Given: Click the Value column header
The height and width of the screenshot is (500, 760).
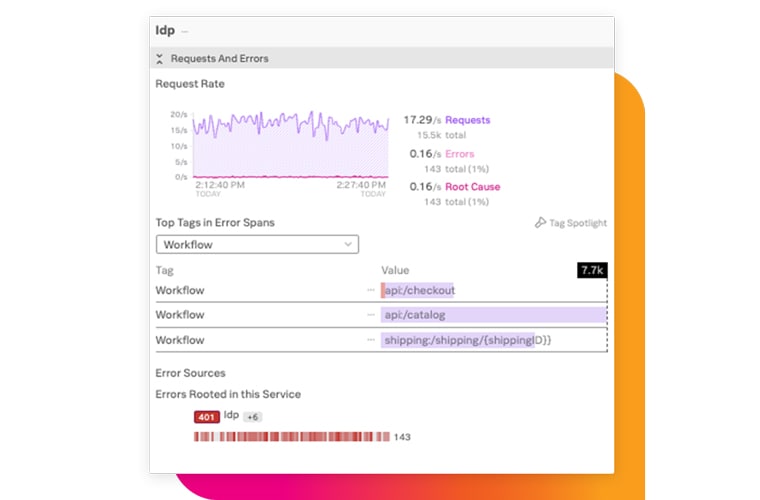Looking at the screenshot, I should click(395, 270).
